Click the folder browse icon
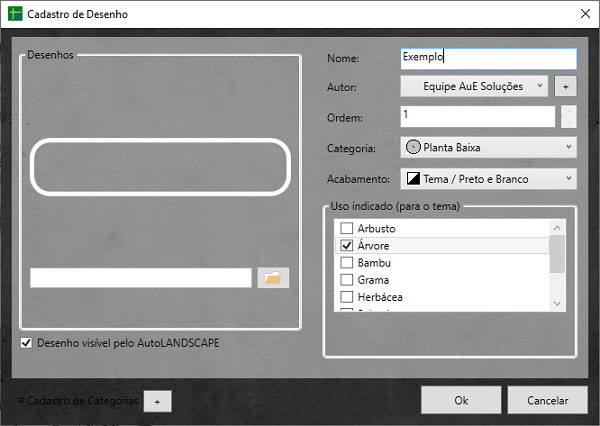This screenshot has height=426, width=600. 273,278
